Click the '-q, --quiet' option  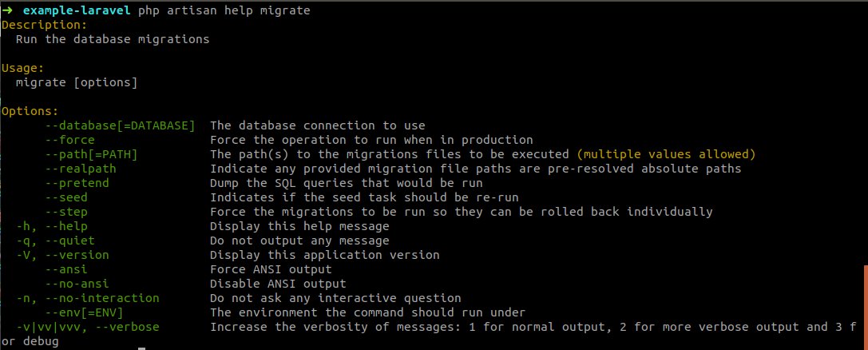[x=56, y=241]
